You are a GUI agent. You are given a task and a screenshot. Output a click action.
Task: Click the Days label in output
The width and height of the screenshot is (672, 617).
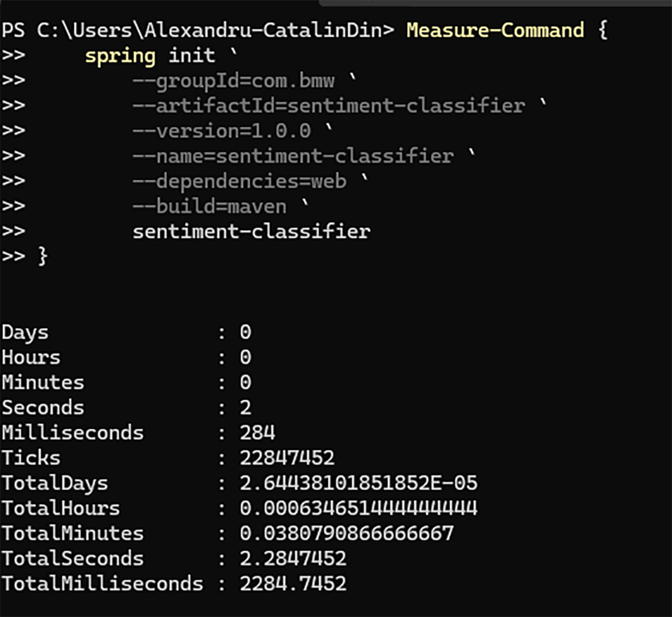[x=25, y=332]
